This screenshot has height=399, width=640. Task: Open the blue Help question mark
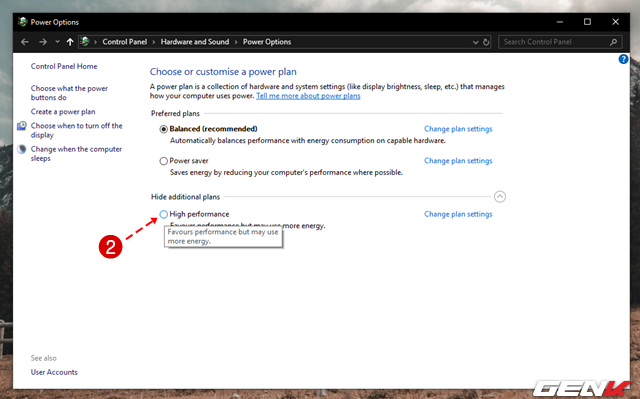click(623, 59)
